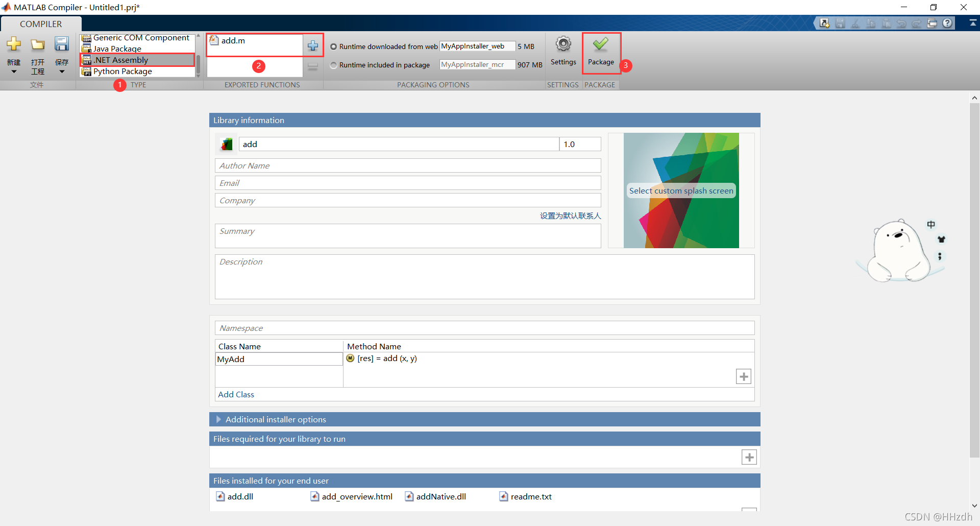Click the Add Class link
The height and width of the screenshot is (526, 980).
(236, 394)
